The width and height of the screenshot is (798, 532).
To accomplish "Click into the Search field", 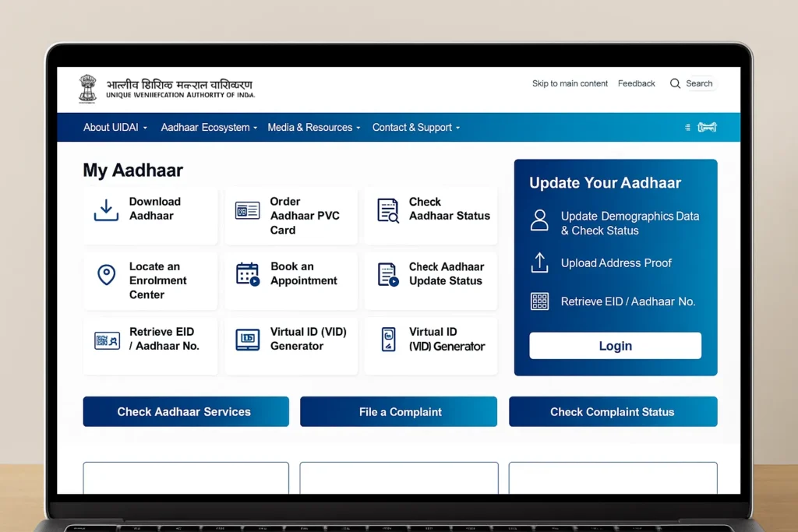I will click(x=699, y=83).
